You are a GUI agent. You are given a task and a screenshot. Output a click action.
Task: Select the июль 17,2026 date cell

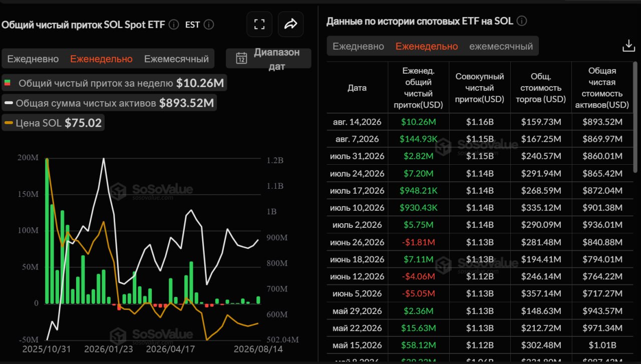[x=357, y=190]
